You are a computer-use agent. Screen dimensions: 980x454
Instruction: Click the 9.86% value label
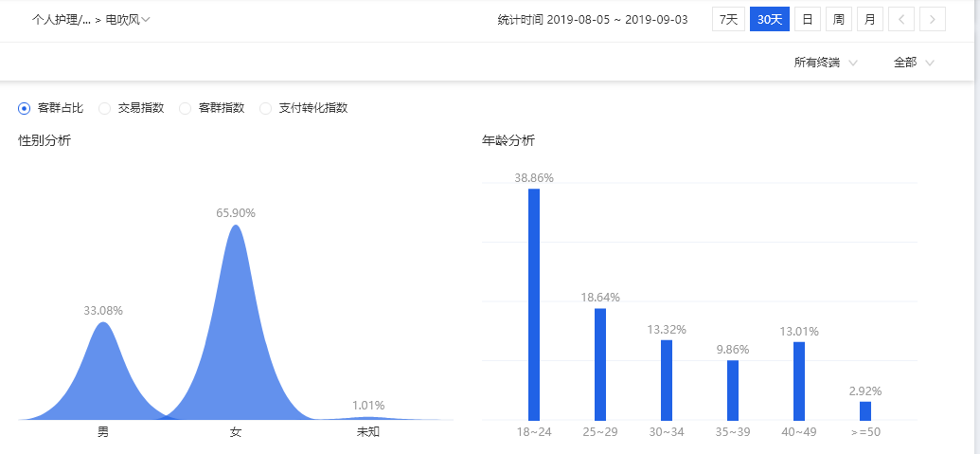tap(733, 350)
